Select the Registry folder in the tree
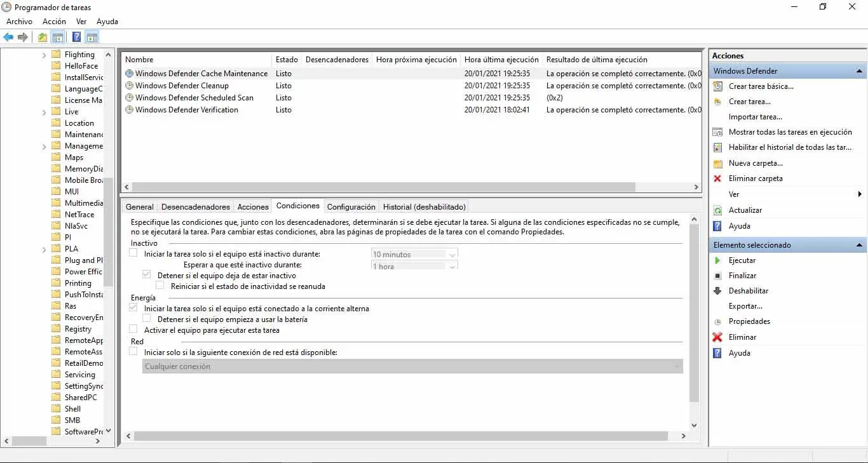Viewport: 868px width, 463px height. [x=78, y=329]
